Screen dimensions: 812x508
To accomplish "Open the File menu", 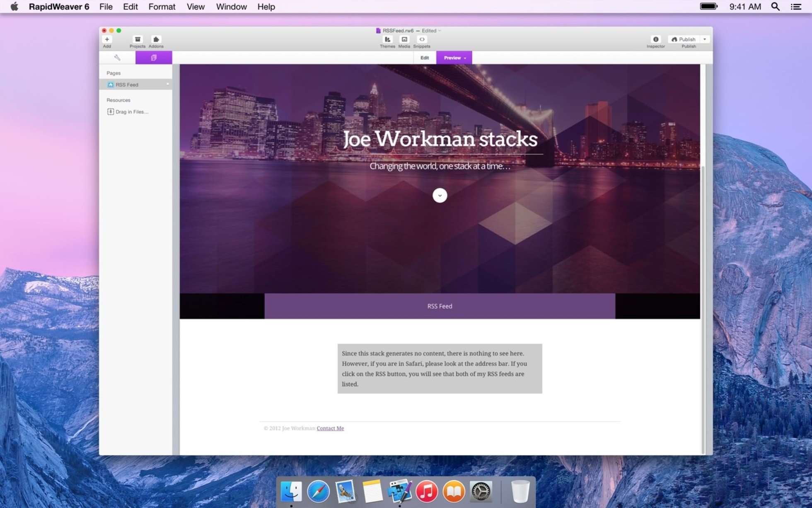I will (x=106, y=7).
